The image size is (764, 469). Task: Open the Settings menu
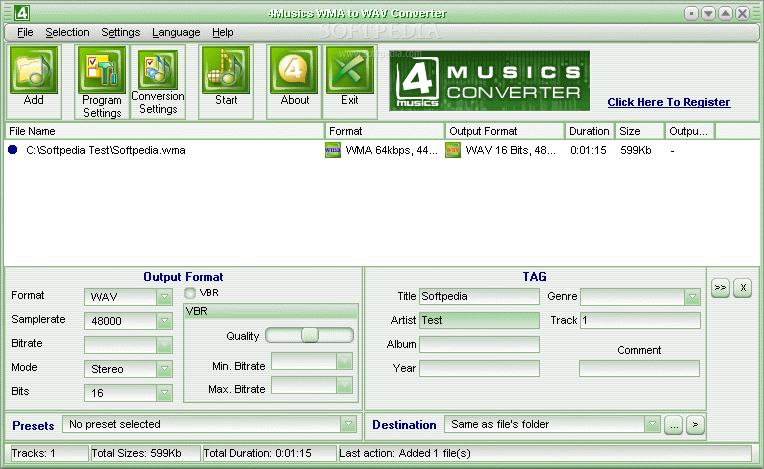click(x=120, y=33)
